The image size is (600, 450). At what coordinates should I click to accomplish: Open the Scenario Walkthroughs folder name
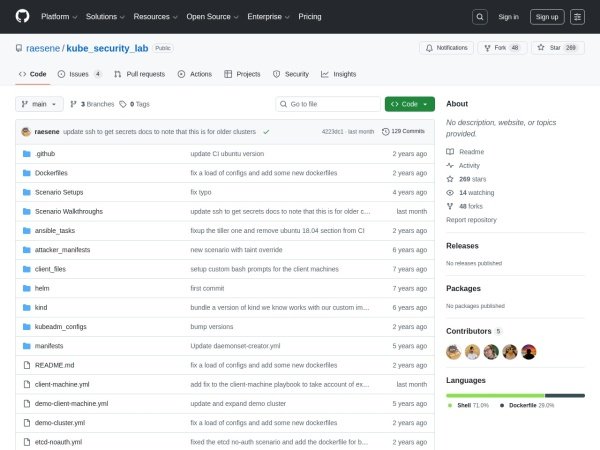[69, 211]
